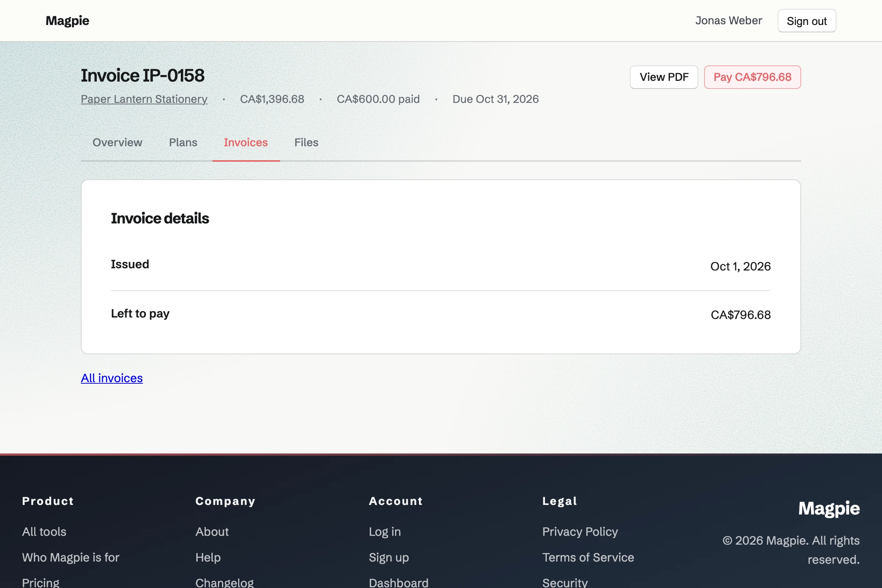This screenshot has width=882, height=588.
Task: Click the Magpie logo in header
Action: [68, 21]
